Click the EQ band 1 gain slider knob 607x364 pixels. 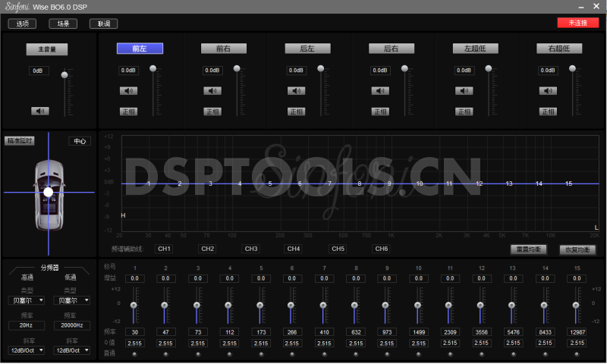134,305
